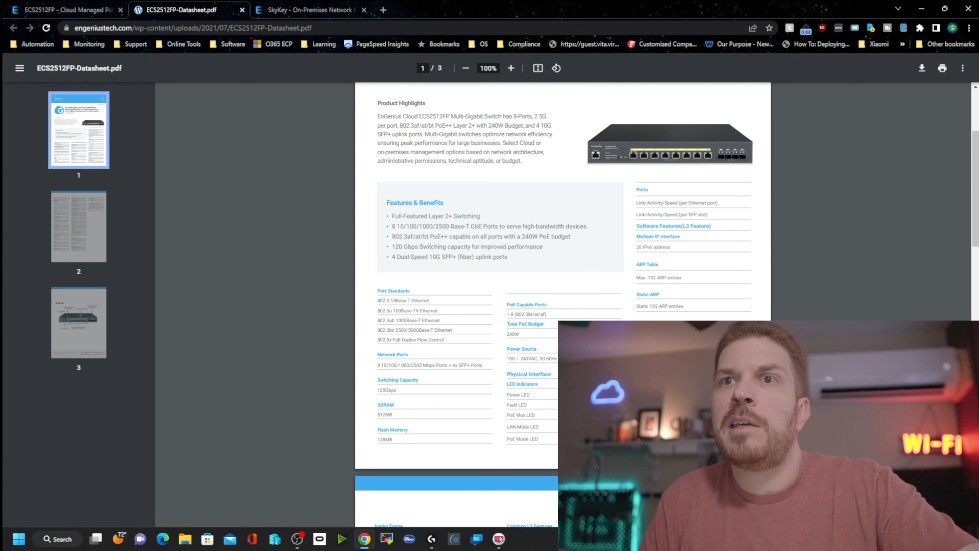Share this page icon in address bar
Screen dimensions: 979x551
pyautogui.click(x=753, y=27)
